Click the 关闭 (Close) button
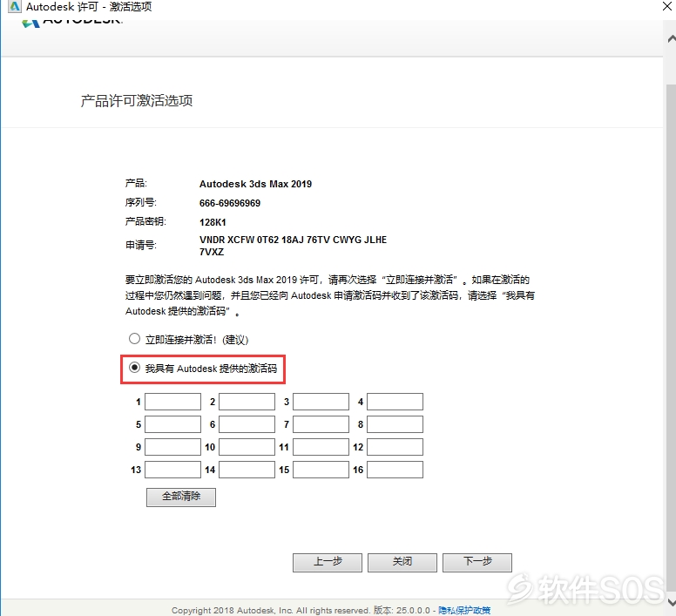This screenshot has width=676, height=616. coord(402,563)
